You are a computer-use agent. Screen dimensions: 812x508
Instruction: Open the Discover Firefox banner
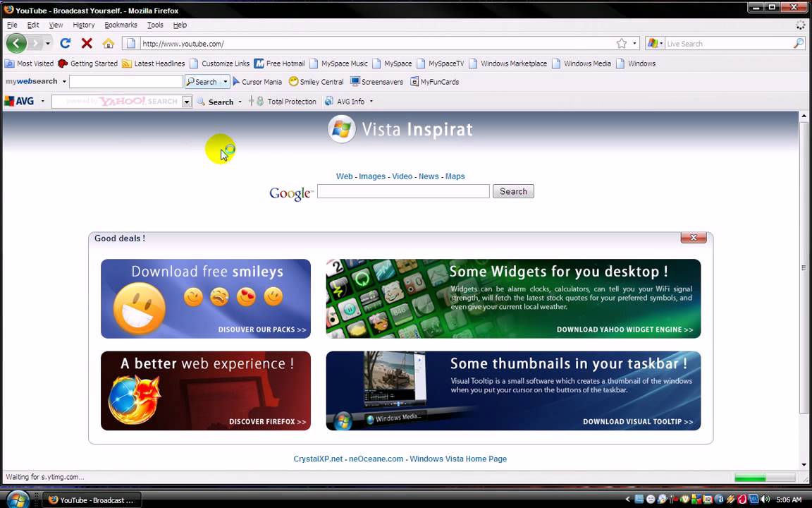pos(206,391)
